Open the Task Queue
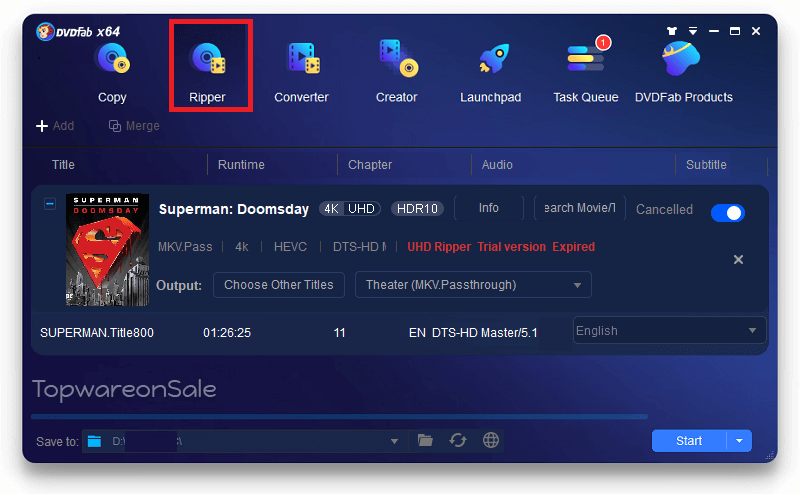 [x=586, y=72]
